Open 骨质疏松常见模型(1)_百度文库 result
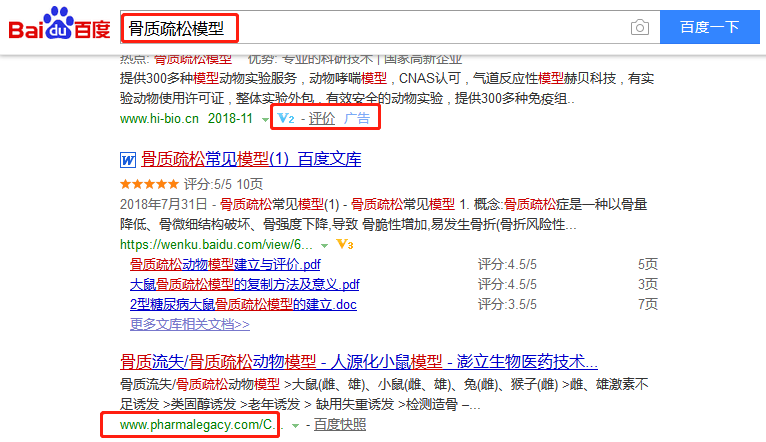The height and width of the screenshot is (442, 766). coord(251,159)
